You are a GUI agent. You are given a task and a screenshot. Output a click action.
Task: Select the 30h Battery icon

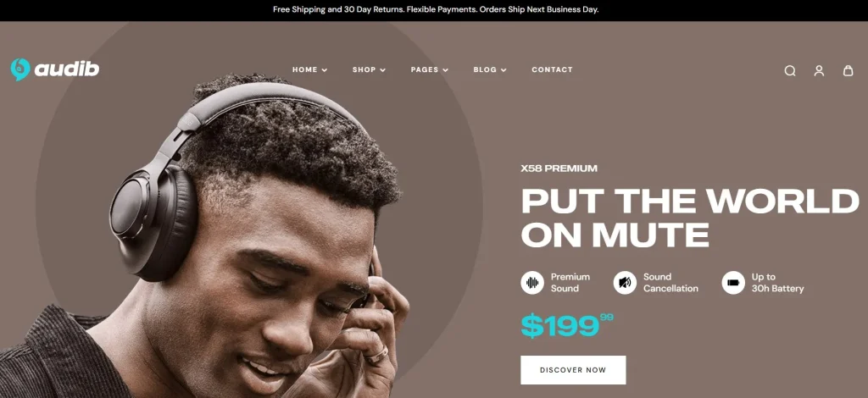[x=733, y=283]
